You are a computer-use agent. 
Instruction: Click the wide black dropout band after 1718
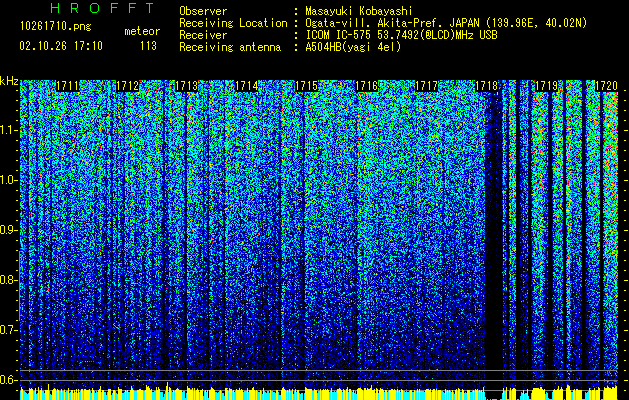click(x=494, y=241)
